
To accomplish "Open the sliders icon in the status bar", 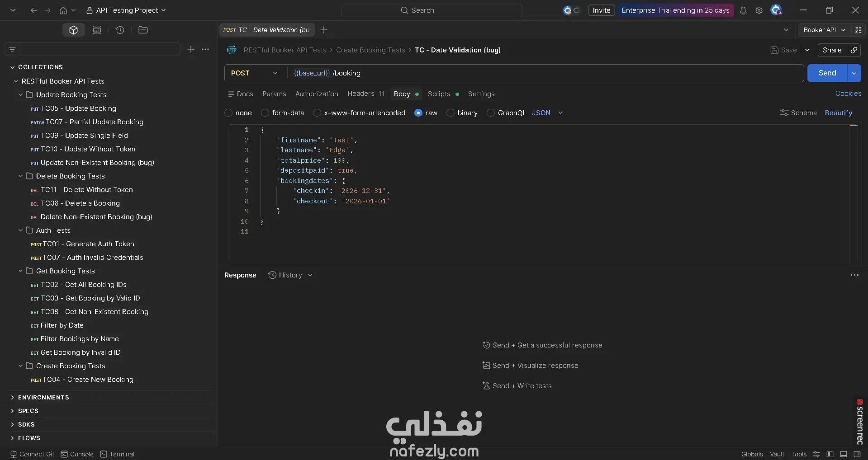I will pos(816,454).
